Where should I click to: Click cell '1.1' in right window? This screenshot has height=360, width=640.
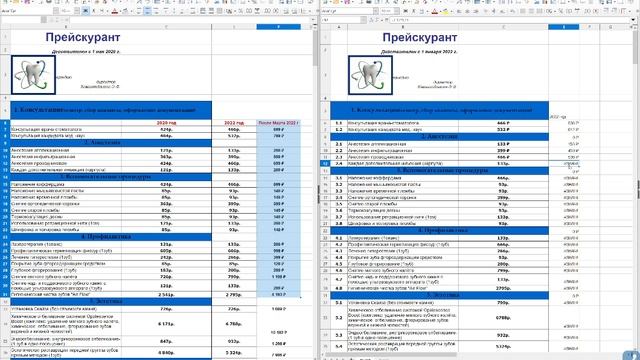pos(339,123)
